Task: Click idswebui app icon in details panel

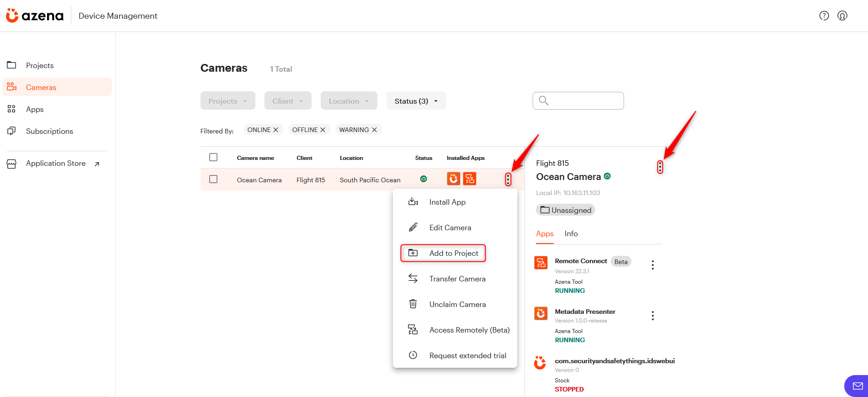Action: (540, 363)
